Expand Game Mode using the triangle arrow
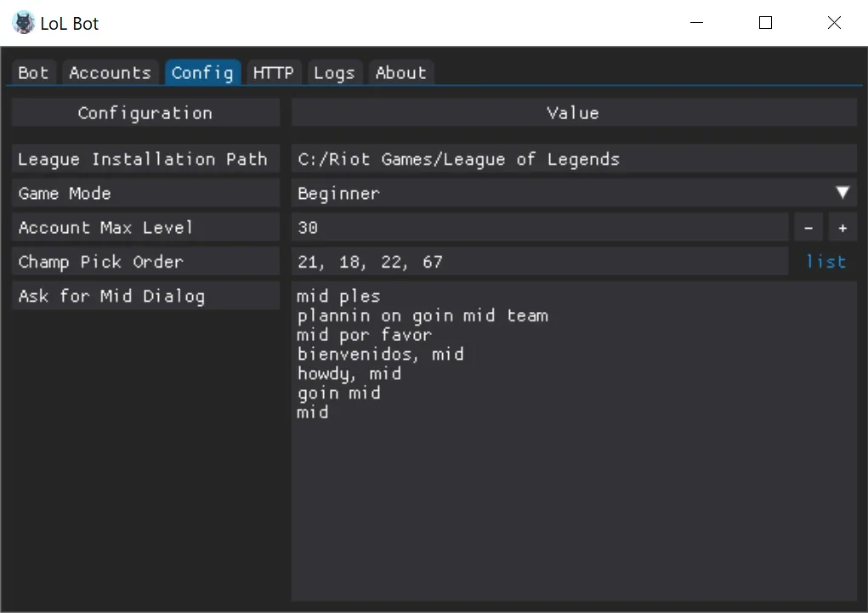The width and height of the screenshot is (868, 613). 842,193
